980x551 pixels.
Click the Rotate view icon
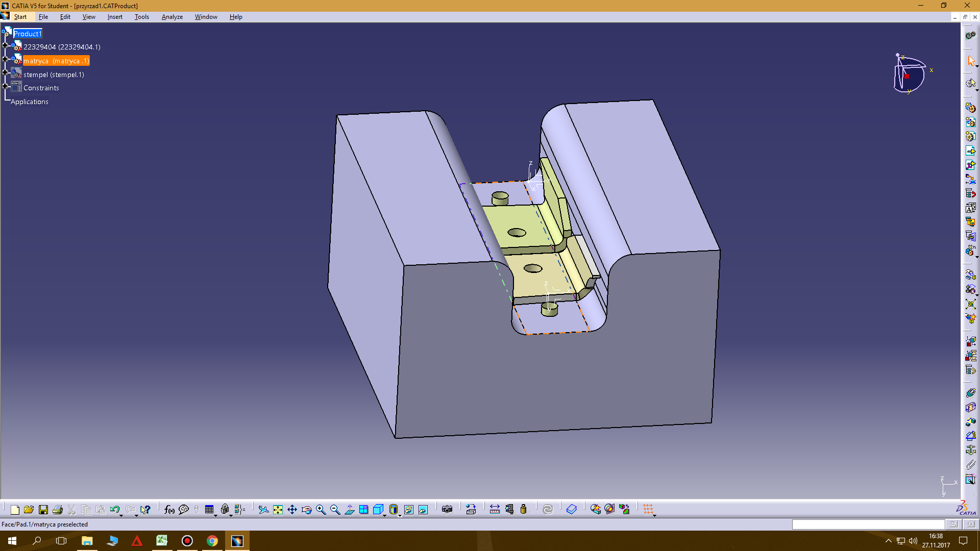pyautogui.click(x=306, y=510)
